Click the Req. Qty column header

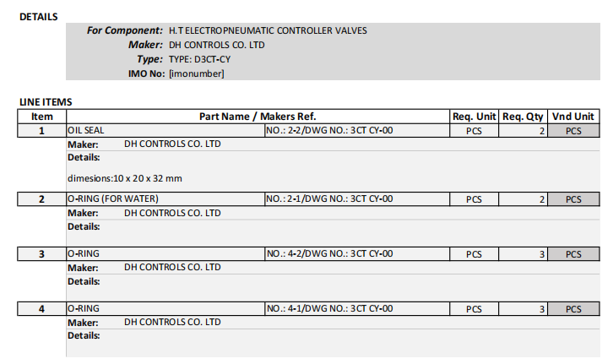click(x=523, y=117)
